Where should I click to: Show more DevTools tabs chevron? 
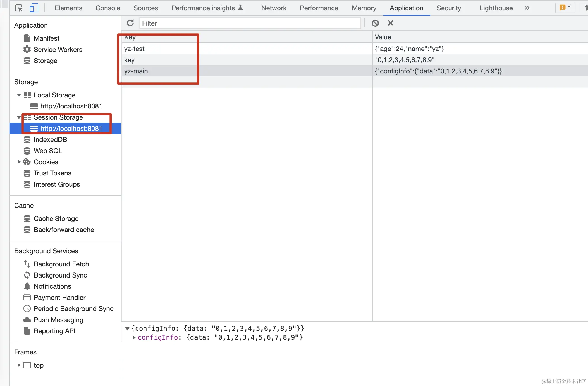527,8
